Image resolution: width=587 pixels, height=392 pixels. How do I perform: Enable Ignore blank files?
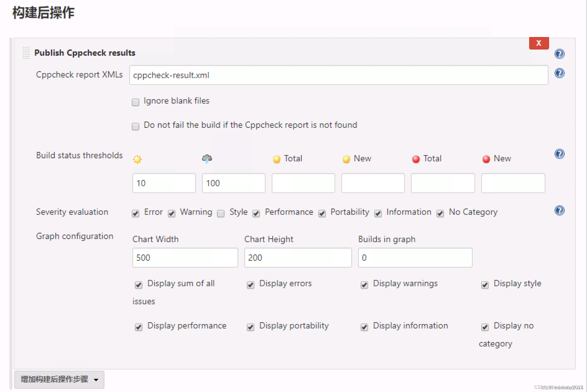136,102
